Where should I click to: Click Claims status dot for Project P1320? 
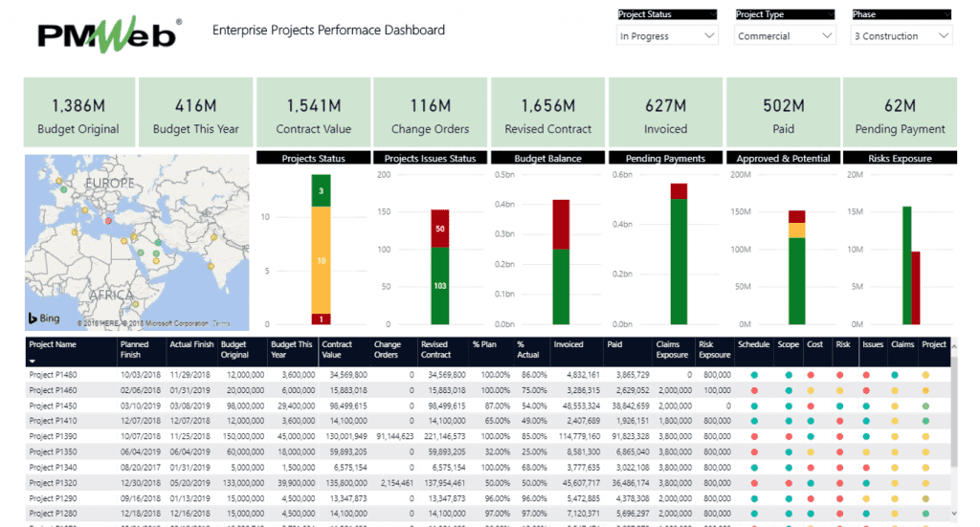pyautogui.click(x=895, y=483)
